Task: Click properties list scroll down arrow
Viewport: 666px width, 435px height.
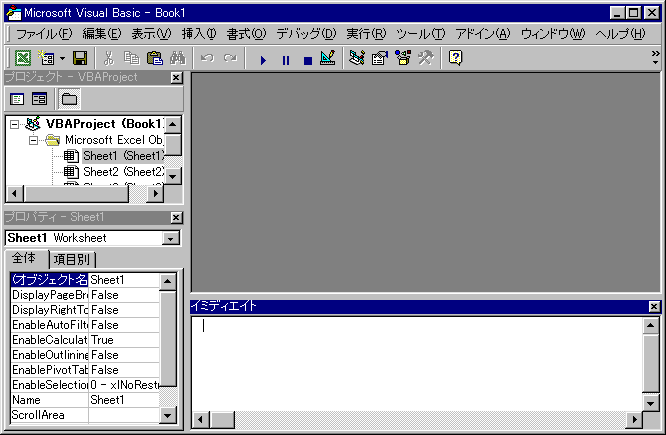Action: (168, 415)
